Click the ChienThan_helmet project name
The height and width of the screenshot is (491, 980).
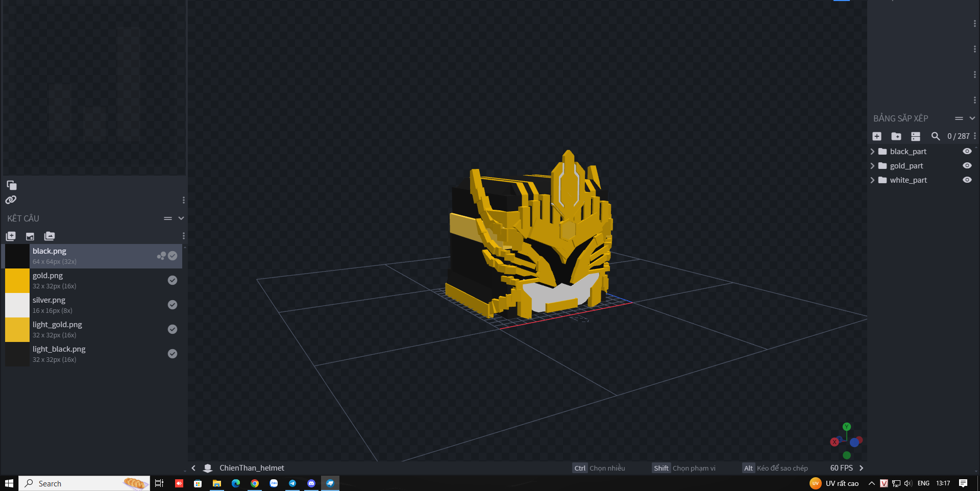(x=252, y=468)
